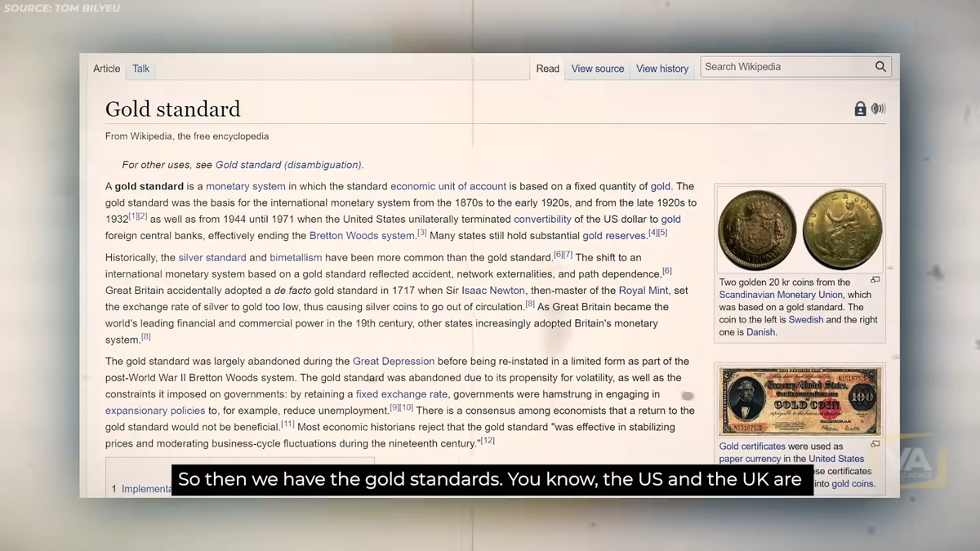
Task: Follow the paper currency caption link
Action: pos(751,459)
